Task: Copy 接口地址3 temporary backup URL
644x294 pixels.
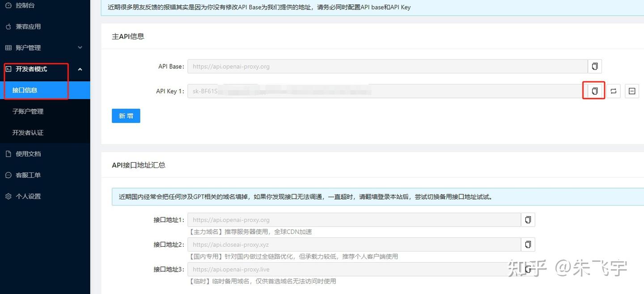Action: (x=528, y=269)
